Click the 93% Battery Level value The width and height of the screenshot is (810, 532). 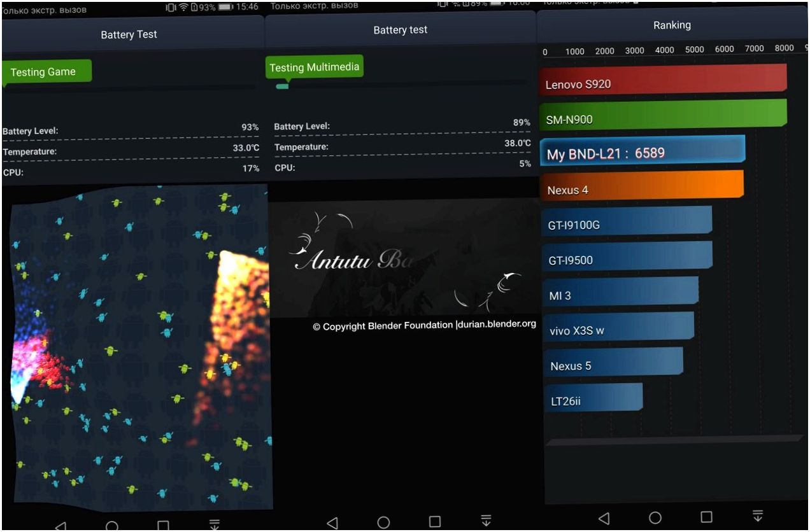[x=250, y=127]
